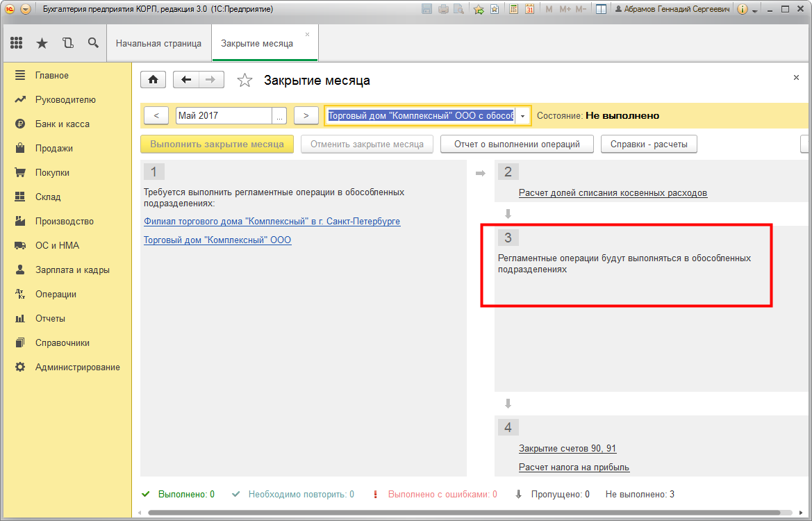The width and height of the screenshot is (812, 521).
Task: Go to the previous month
Action: point(156,115)
